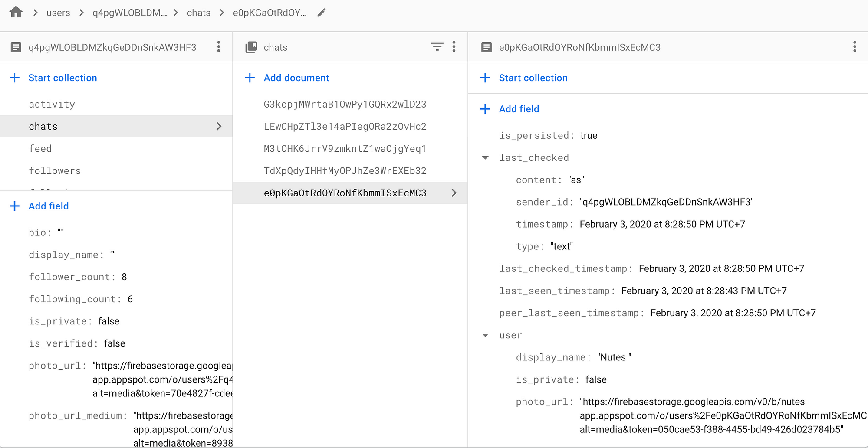The width and height of the screenshot is (868, 448).
Task: Edit document path with pencil icon
Action: tap(322, 13)
